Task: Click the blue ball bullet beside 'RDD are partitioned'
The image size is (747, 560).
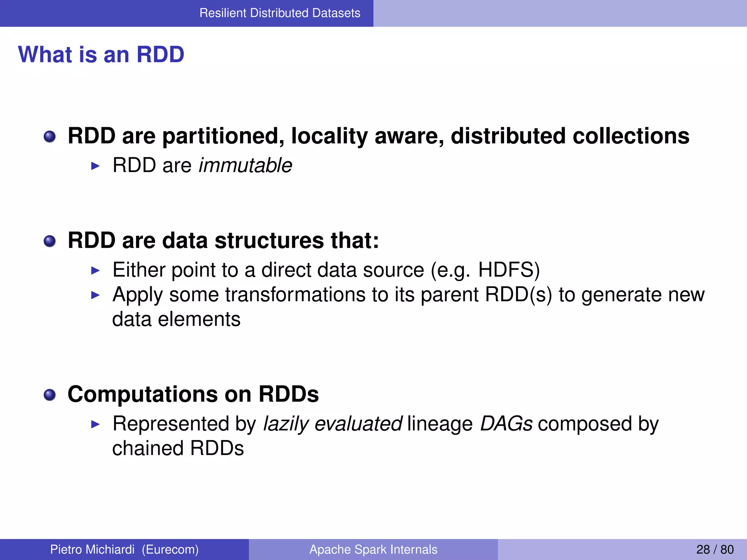Action: [x=50, y=137]
